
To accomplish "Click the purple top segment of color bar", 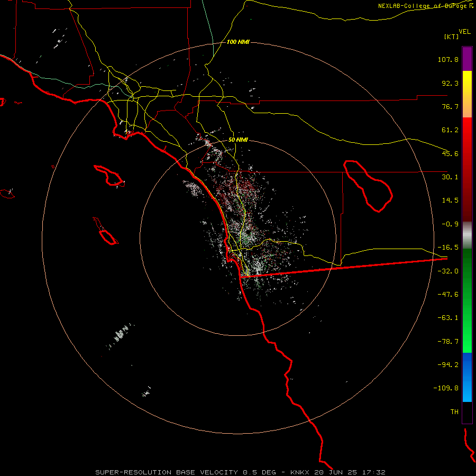I will [x=467, y=59].
